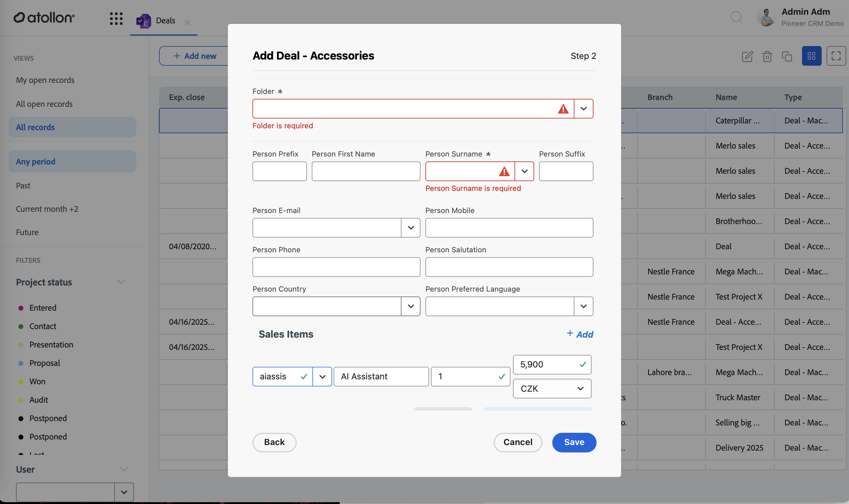
Task: Open the Folder dropdown
Action: coord(584,109)
